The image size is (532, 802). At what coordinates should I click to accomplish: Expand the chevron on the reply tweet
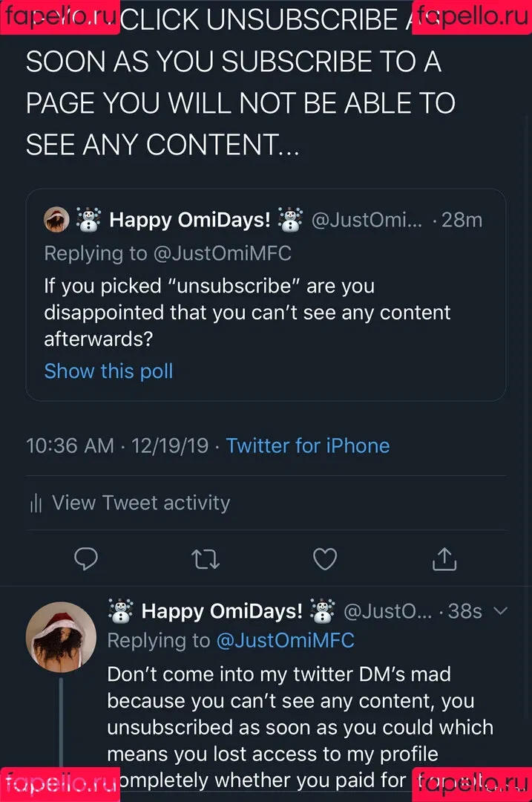501,611
